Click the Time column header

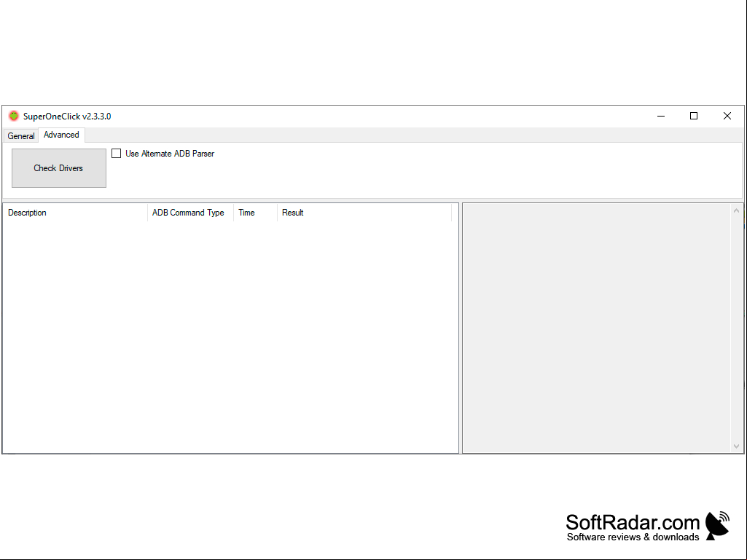pos(255,213)
